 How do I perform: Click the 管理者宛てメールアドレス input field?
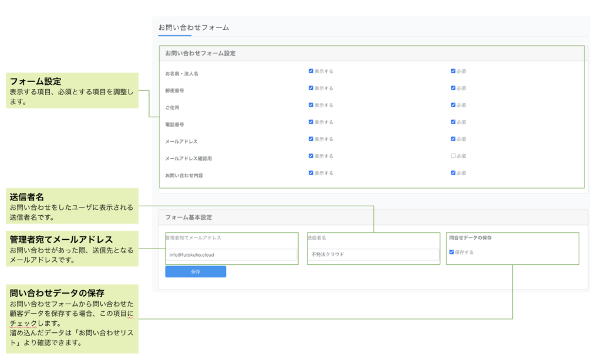[231, 254]
